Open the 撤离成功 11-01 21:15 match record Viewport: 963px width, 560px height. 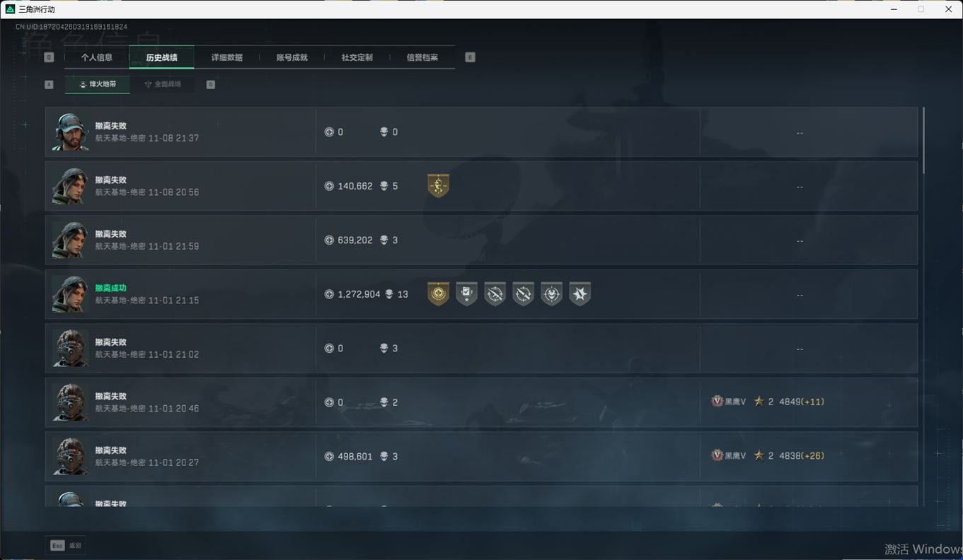[x=481, y=294]
